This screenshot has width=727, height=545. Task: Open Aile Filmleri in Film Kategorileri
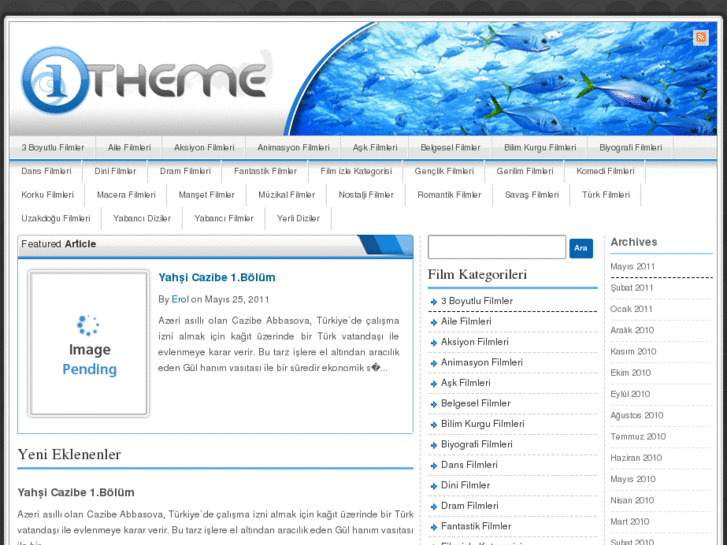coord(466,321)
